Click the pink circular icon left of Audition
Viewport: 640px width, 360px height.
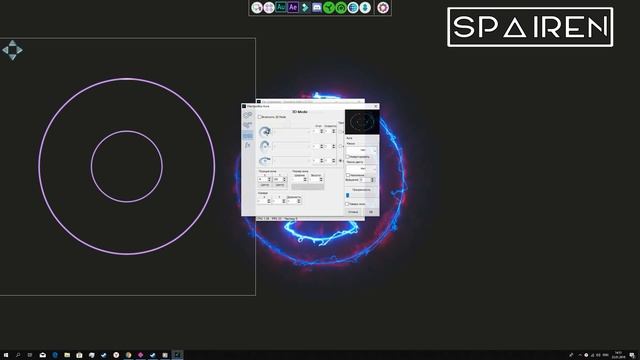click(269, 7)
